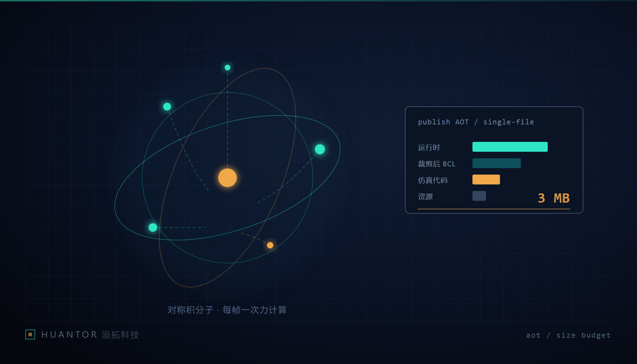Click the dark teal 裁剪后 BCL bar
Screen dimensions: 637x364
[x=496, y=163]
